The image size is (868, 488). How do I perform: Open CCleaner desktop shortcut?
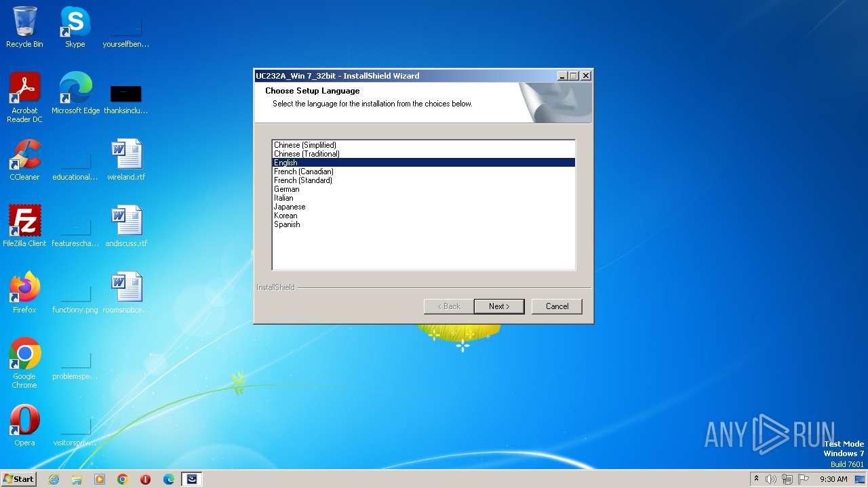pos(24,160)
